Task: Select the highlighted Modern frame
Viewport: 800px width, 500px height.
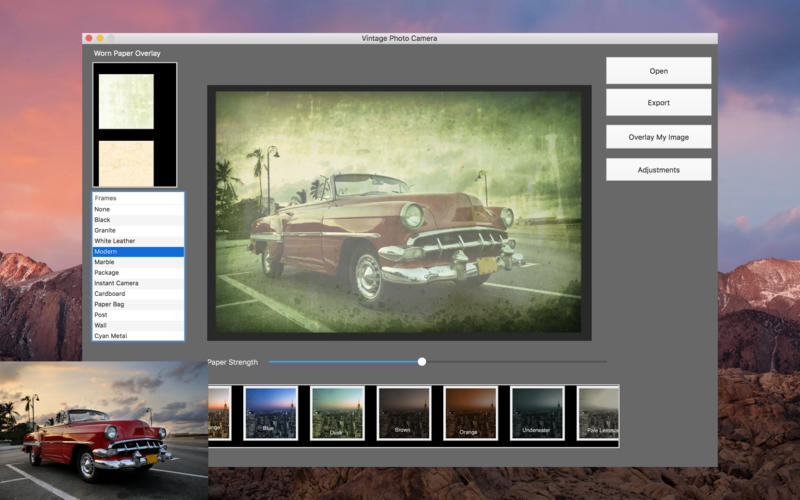Action: click(138, 252)
